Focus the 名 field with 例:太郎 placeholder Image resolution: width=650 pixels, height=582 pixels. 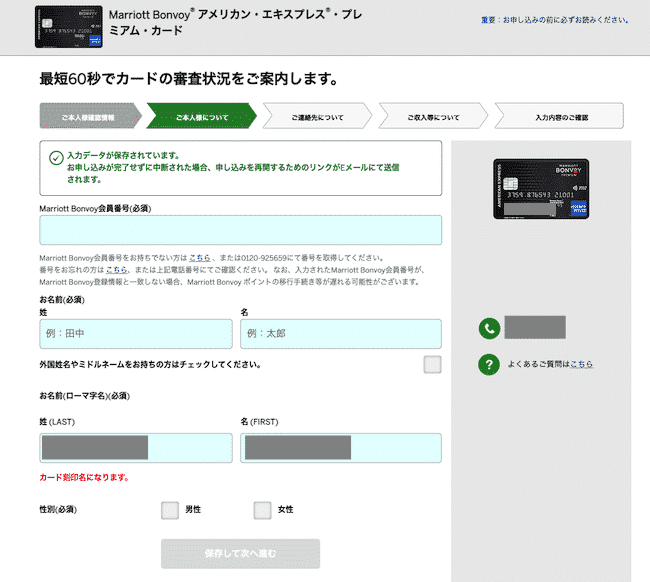[x=340, y=334]
